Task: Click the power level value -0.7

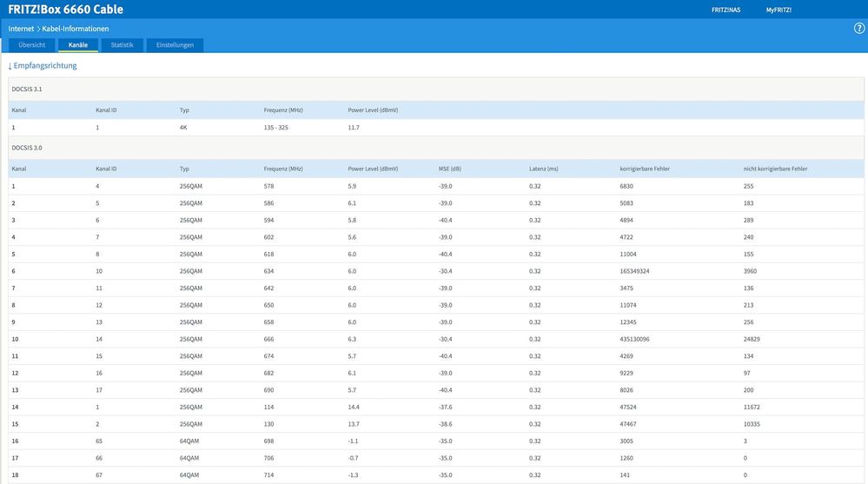Action: [x=353, y=458]
